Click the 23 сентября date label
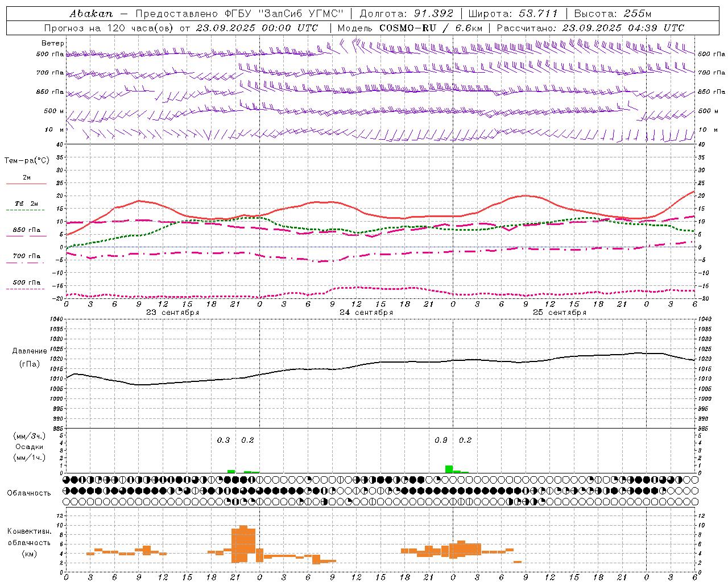 pyautogui.click(x=172, y=313)
